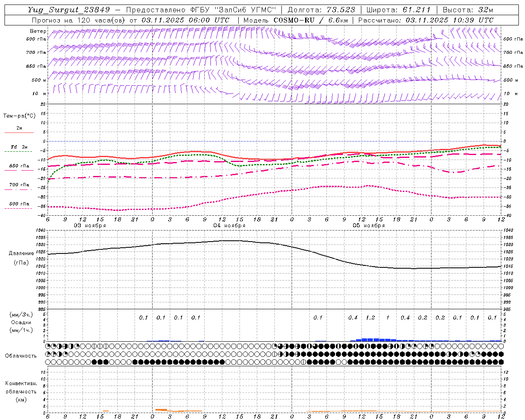Click the 04 ноября date label

pos(229,226)
